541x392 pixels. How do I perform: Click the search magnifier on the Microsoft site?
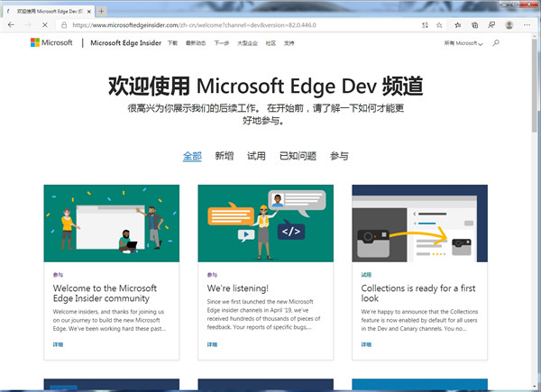click(x=496, y=43)
